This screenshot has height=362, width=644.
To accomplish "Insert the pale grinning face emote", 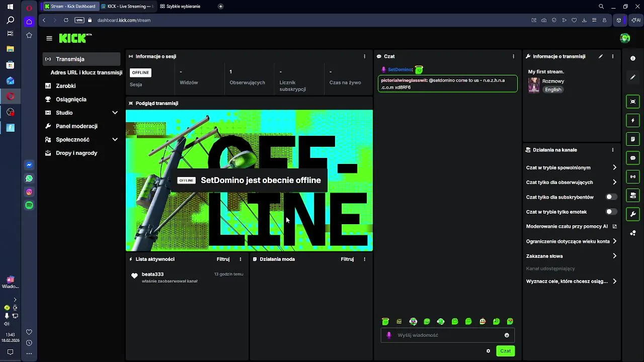I will 482,321.
